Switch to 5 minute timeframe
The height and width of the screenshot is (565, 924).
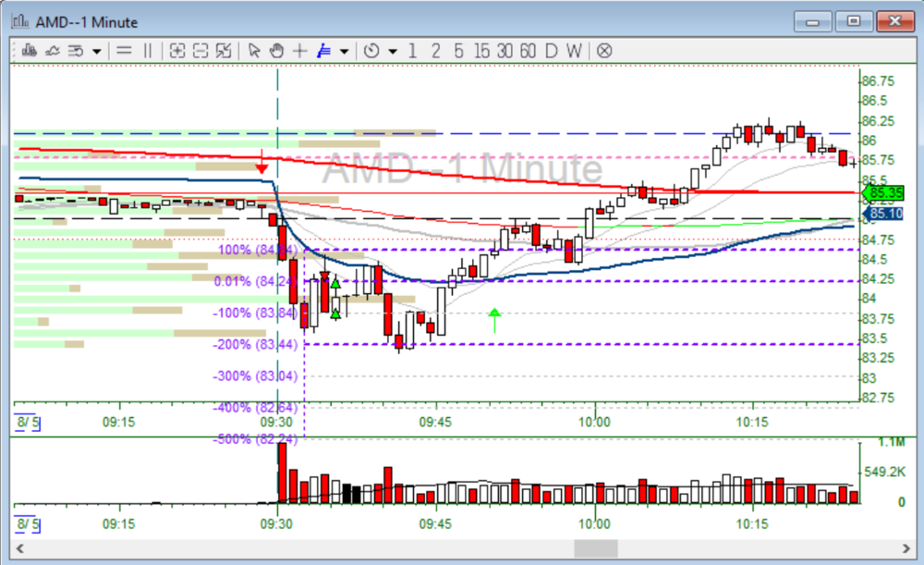(458, 51)
